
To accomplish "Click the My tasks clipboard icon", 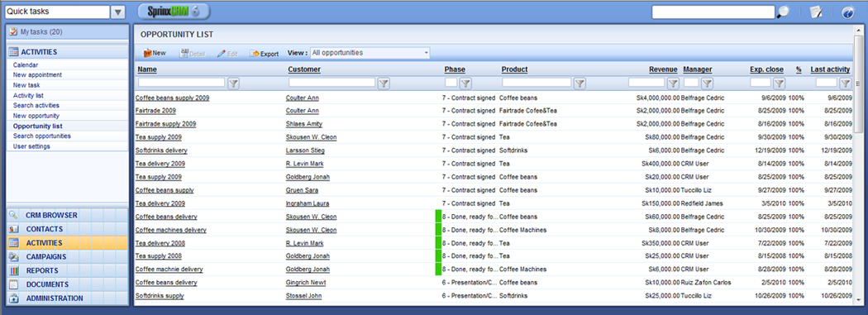I will click(13, 32).
